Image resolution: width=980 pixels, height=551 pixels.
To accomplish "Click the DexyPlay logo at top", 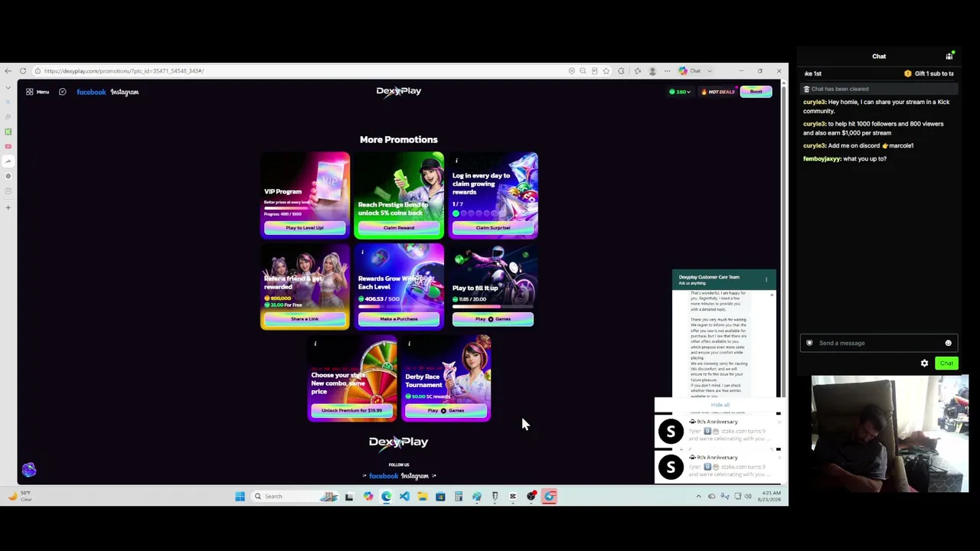I will (x=398, y=91).
